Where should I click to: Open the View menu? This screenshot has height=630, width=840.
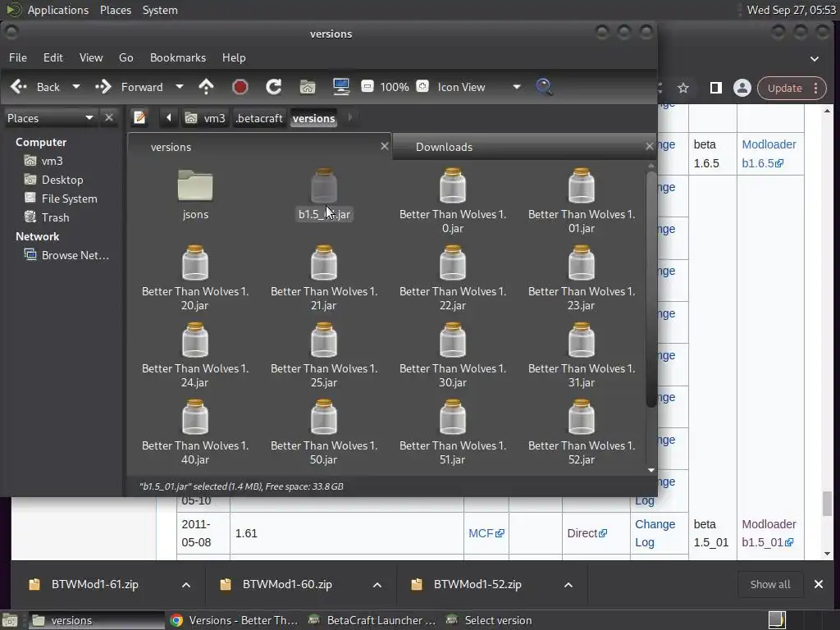(x=91, y=57)
